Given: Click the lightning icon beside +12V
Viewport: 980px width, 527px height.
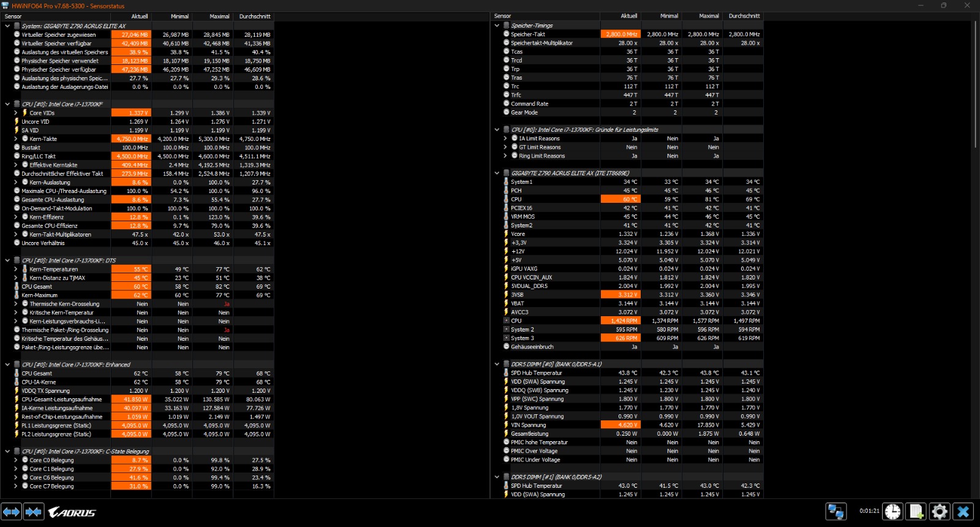Looking at the screenshot, I should point(507,251).
